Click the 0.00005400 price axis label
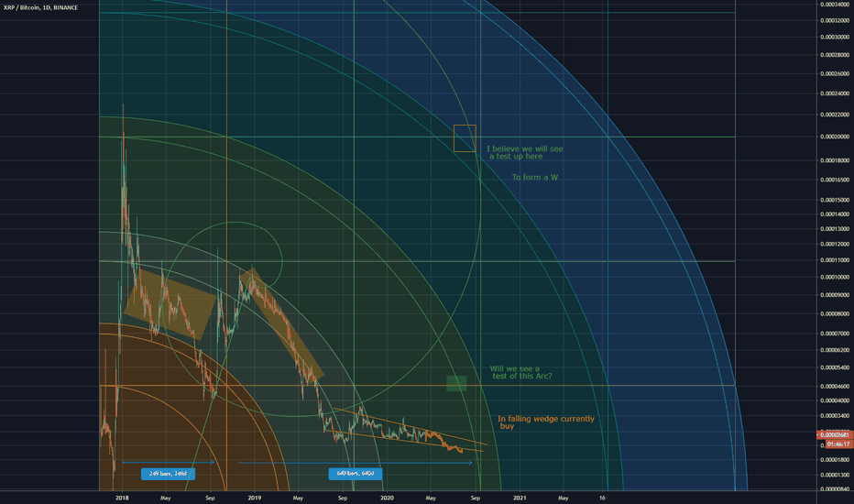Screen dimensions: 854x504 (835, 367)
